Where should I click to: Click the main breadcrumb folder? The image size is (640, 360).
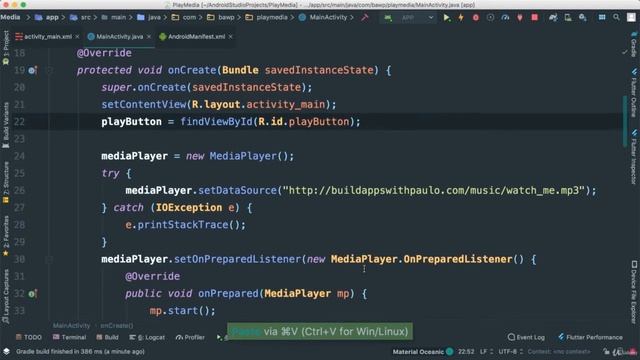tap(114, 18)
